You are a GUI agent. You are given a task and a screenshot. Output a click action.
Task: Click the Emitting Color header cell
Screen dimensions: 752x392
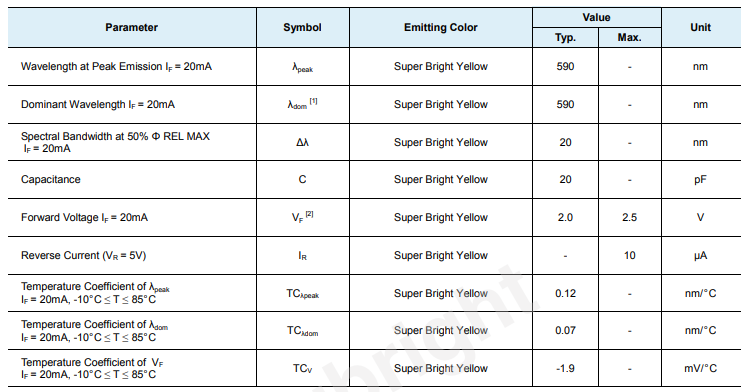(x=441, y=27)
